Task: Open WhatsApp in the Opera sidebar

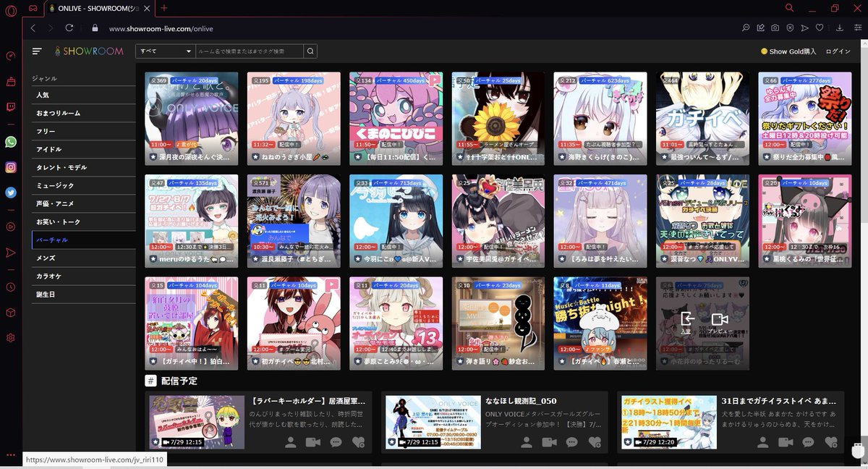Action: pos(11,142)
